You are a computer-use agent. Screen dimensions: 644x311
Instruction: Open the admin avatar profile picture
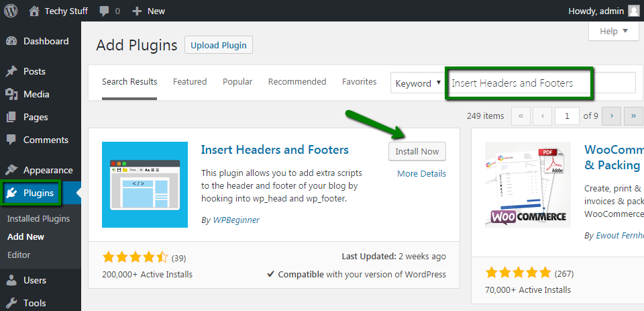[634, 11]
